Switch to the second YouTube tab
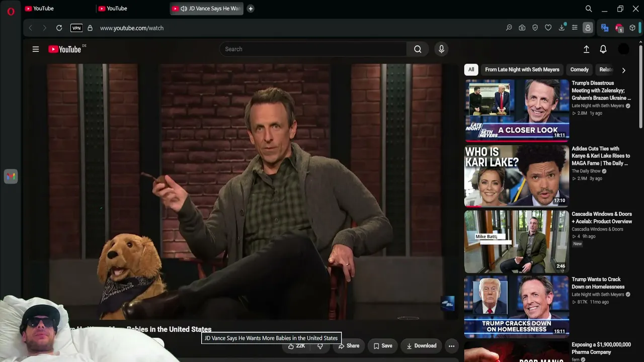This screenshot has height=362, width=644. 131,9
